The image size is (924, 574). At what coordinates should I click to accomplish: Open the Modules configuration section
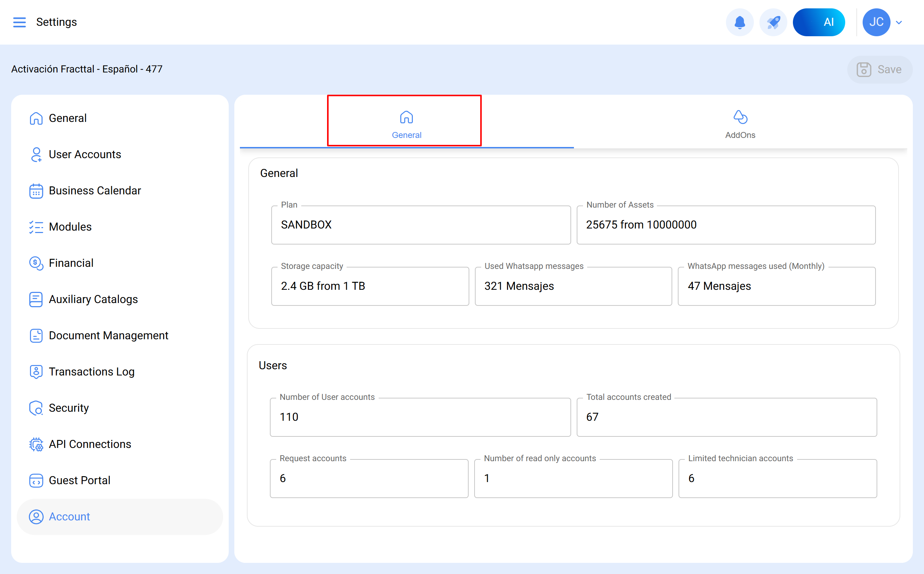(x=70, y=227)
